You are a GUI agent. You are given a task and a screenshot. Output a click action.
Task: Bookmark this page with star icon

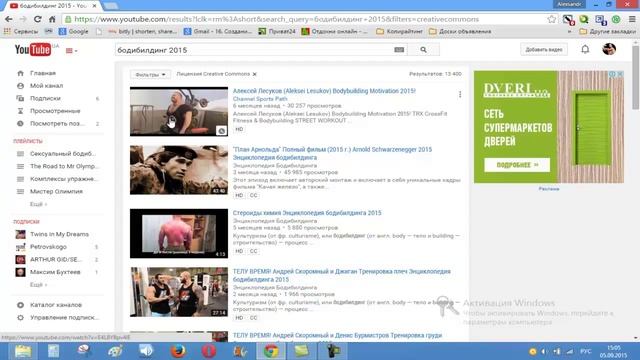point(551,19)
